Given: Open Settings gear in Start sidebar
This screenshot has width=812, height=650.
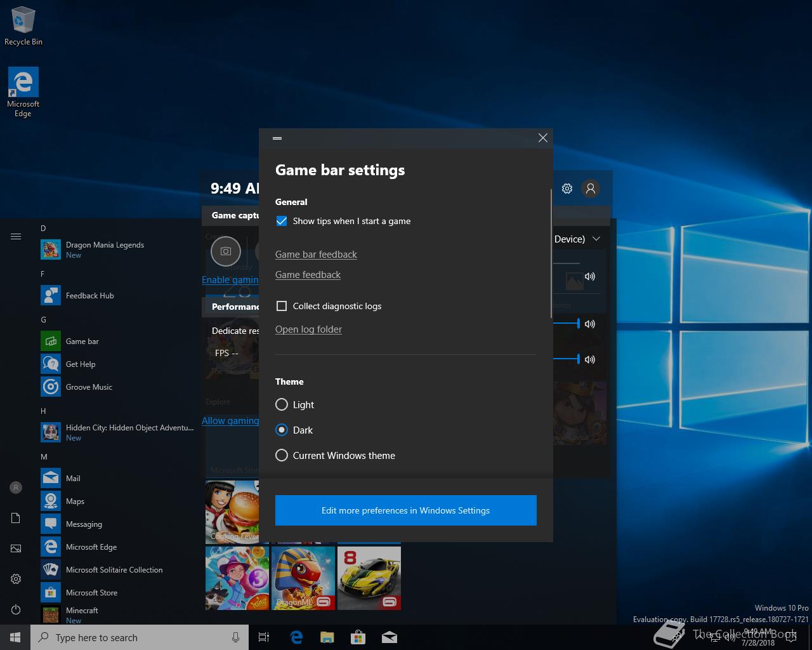Looking at the screenshot, I should pyautogui.click(x=16, y=579).
